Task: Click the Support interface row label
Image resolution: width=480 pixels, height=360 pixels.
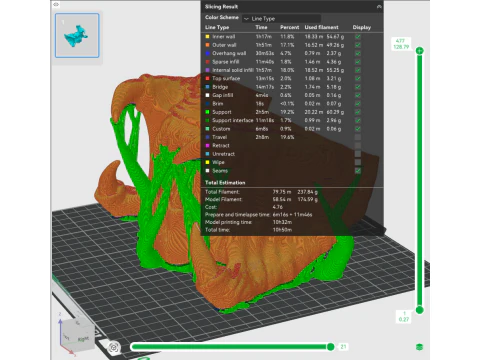Action: tap(233, 120)
